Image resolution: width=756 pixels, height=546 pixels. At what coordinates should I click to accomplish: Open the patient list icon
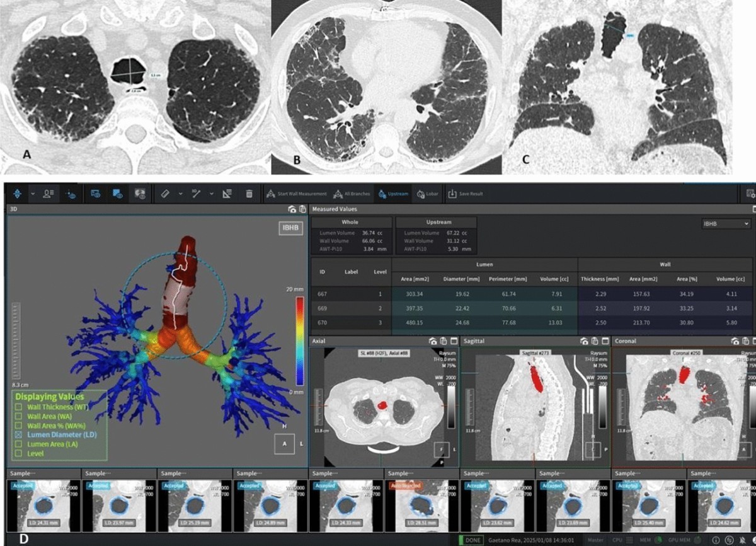pyautogui.click(x=47, y=194)
